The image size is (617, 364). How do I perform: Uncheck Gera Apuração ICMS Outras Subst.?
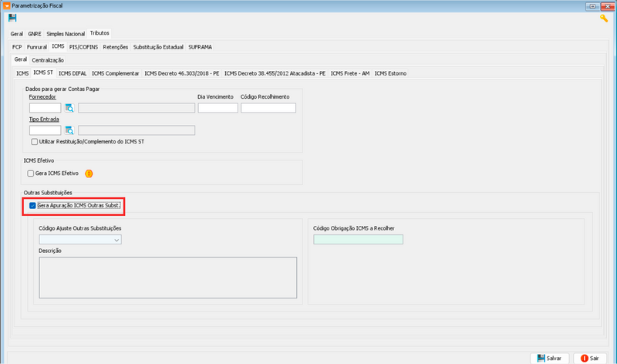[32, 206]
